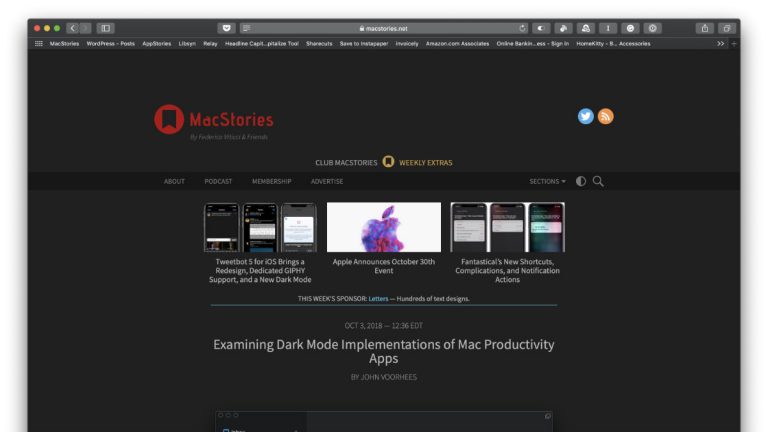The image size is (768, 432).
Task: Open Online Banking Sign In bookmark
Action: click(532, 44)
